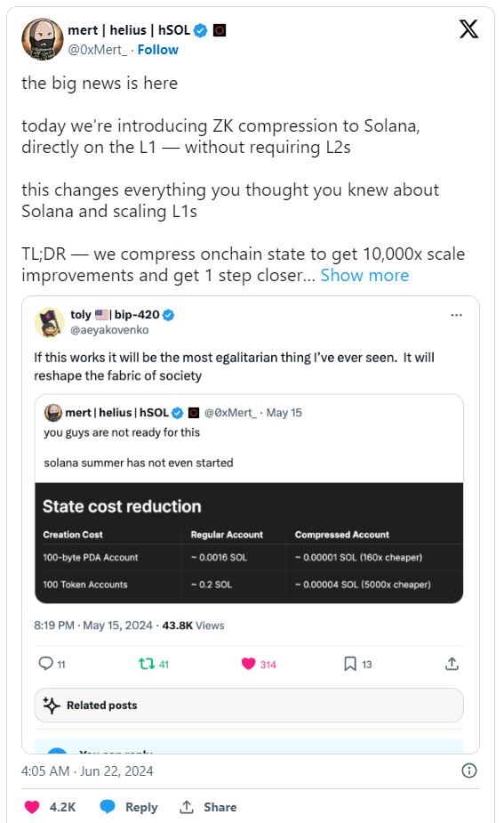Open the State cost reduction table image
Screen dimensions: 504x823
point(249,543)
